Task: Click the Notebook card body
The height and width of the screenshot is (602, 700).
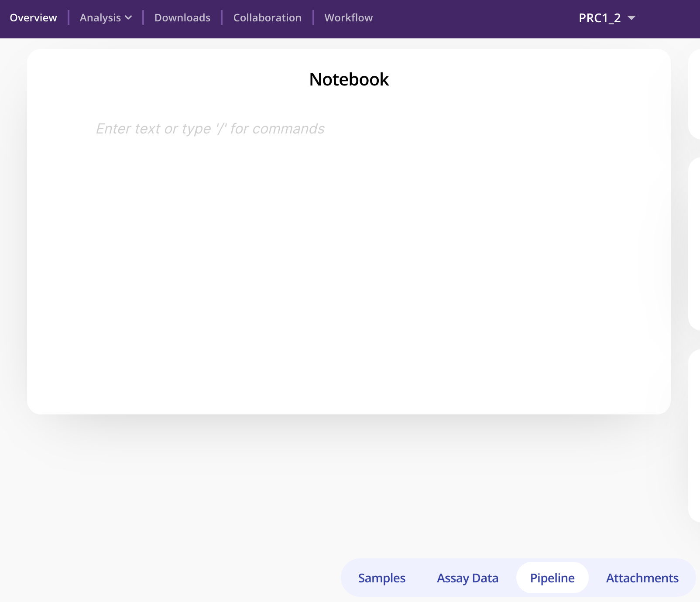Action: coord(349,262)
